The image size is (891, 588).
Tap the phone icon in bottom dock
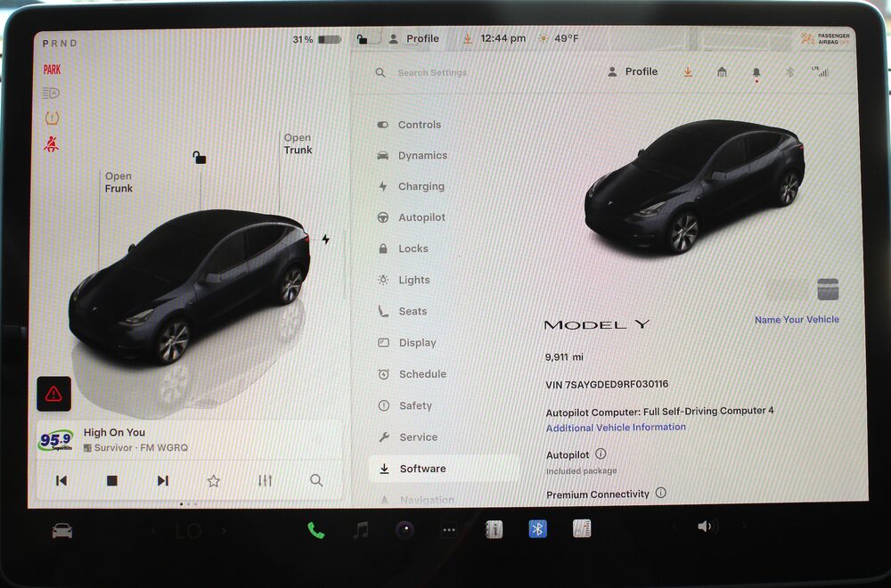coord(315,530)
